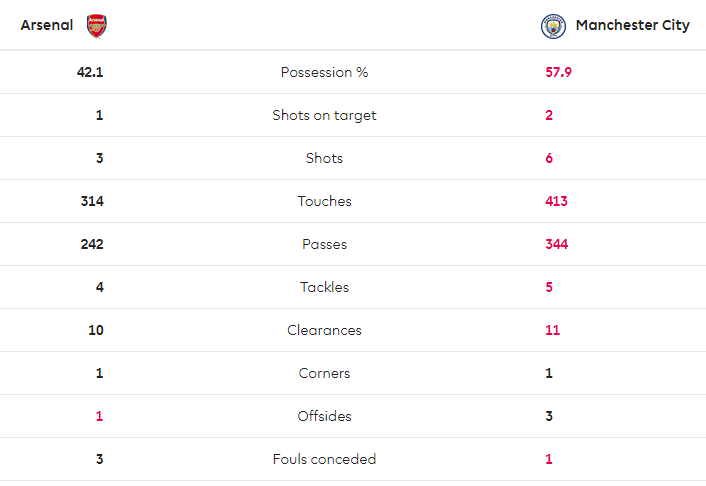Click the Offsides stat label
The height and width of the screenshot is (486, 706).
(x=324, y=417)
